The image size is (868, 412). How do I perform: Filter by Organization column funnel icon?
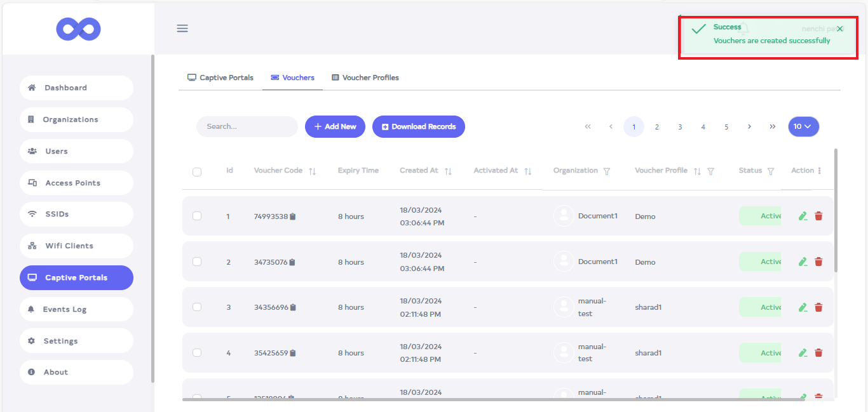point(607,171)
